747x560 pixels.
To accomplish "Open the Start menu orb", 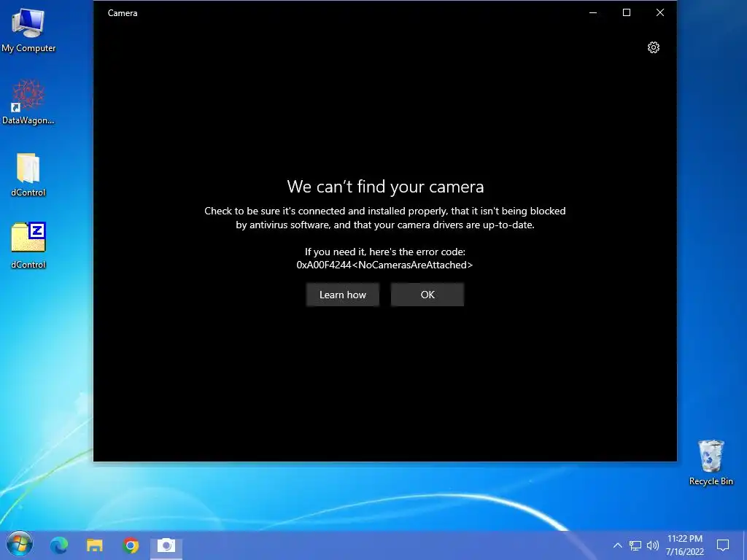I will click(20, 544).
